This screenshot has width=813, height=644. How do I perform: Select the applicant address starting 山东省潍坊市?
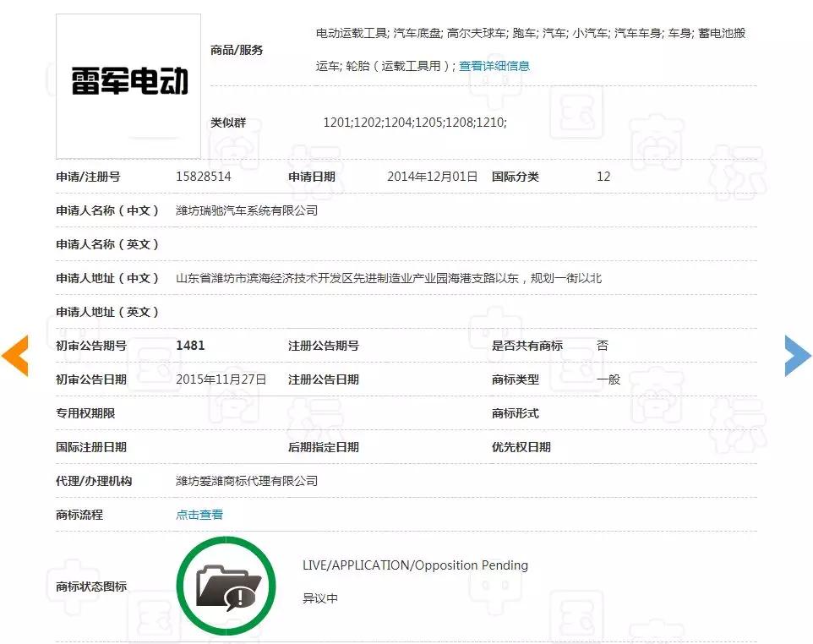(x=389, y=278)
